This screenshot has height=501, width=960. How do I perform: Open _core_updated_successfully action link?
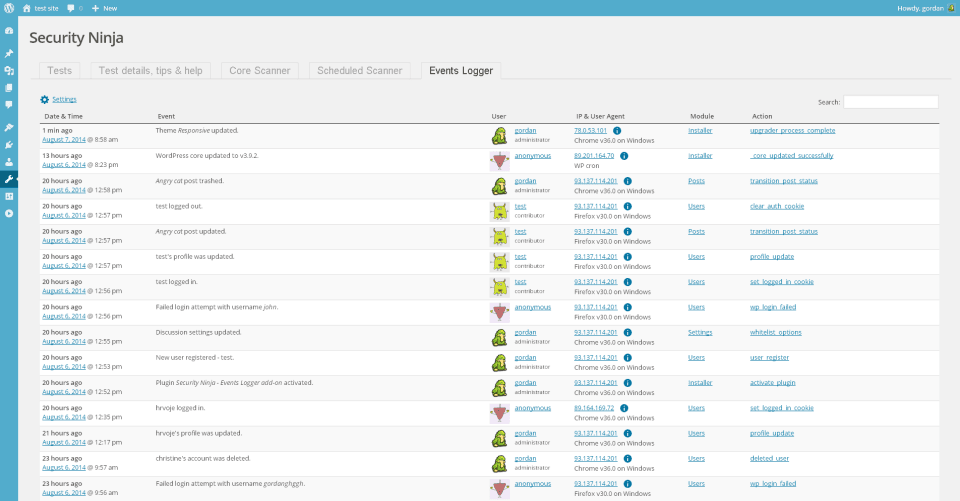(792, 156)
